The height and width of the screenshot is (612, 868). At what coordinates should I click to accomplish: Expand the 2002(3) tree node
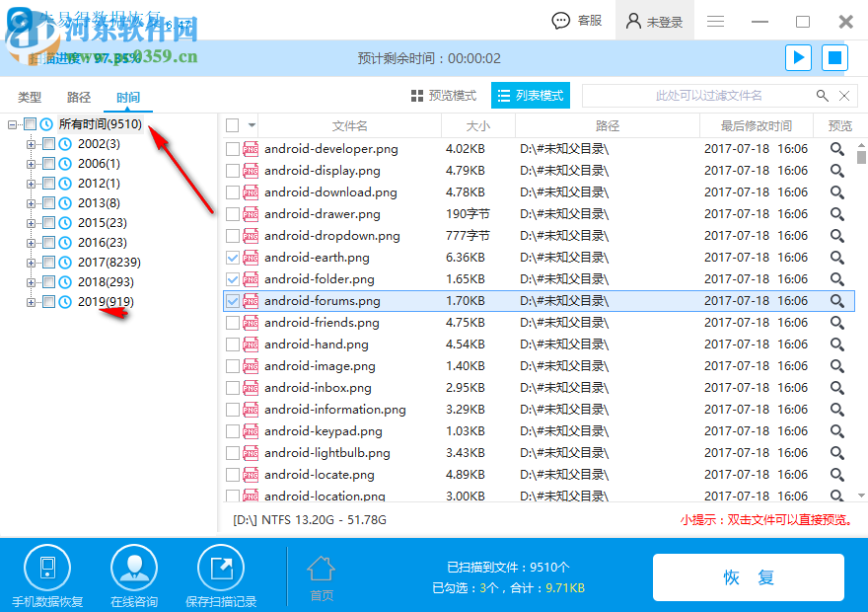pos(31,144)
